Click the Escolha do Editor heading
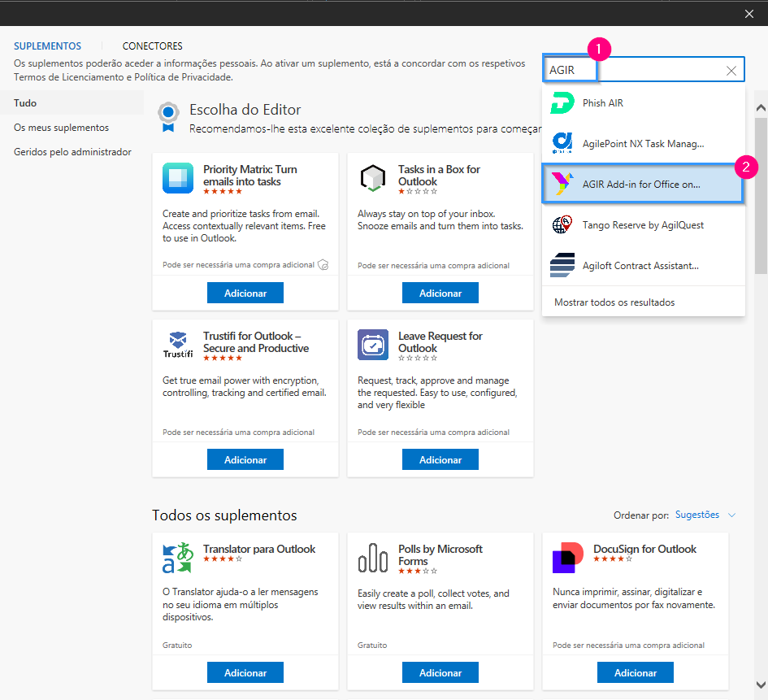The height and width of the screenshot is (700, 768). 245,110
